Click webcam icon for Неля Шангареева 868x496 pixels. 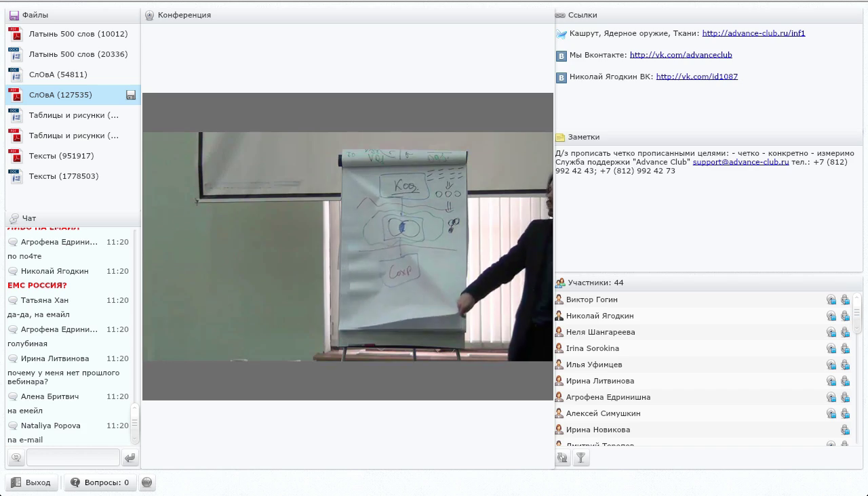point(831,332)
